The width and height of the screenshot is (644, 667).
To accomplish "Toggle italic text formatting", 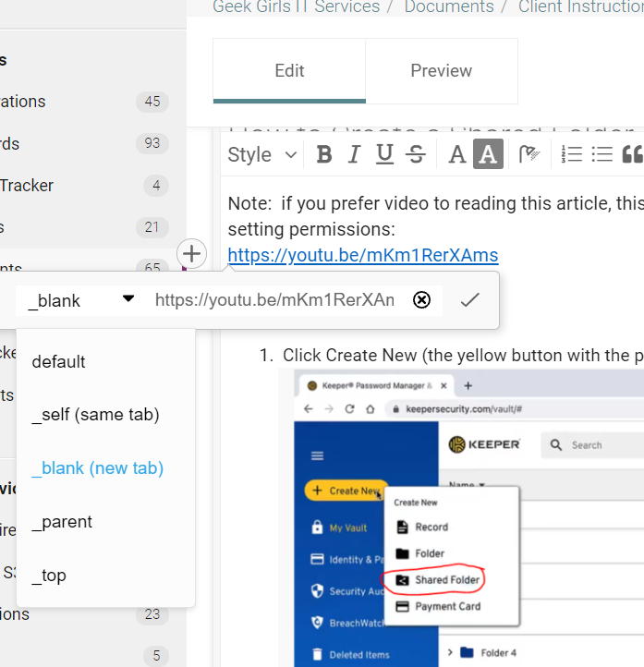I will tap(354, 155).
